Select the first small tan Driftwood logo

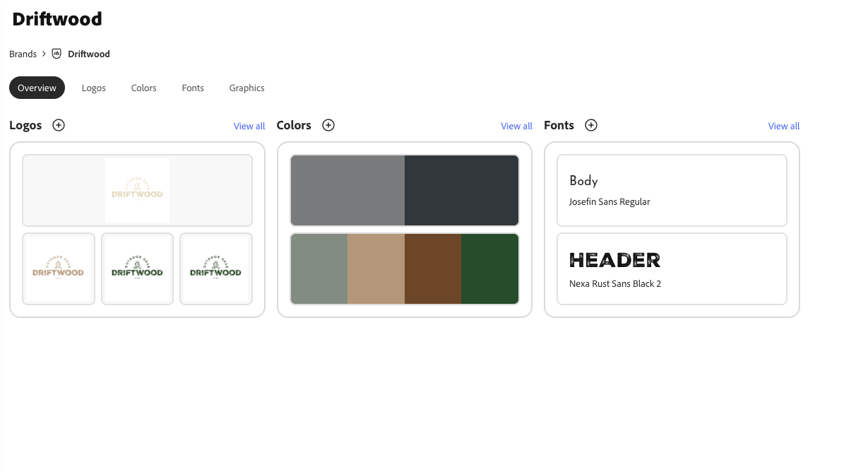59,269
